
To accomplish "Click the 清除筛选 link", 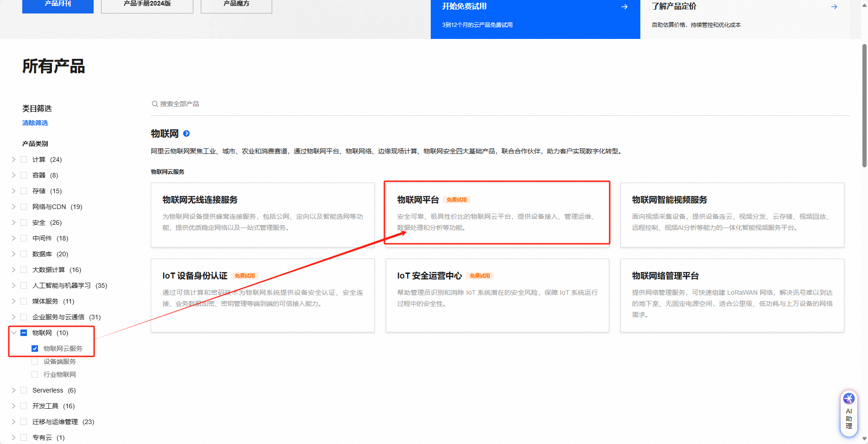I will coord(35,123).
